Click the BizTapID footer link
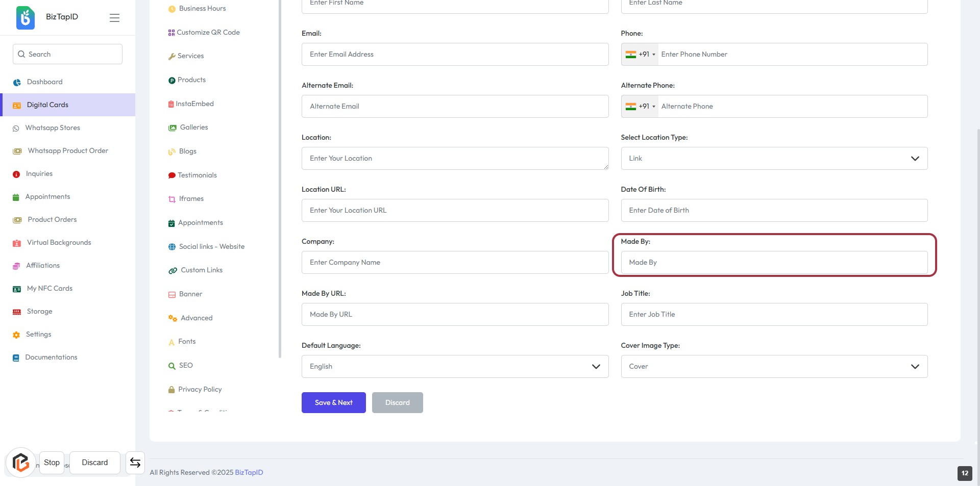 [249, 473]
